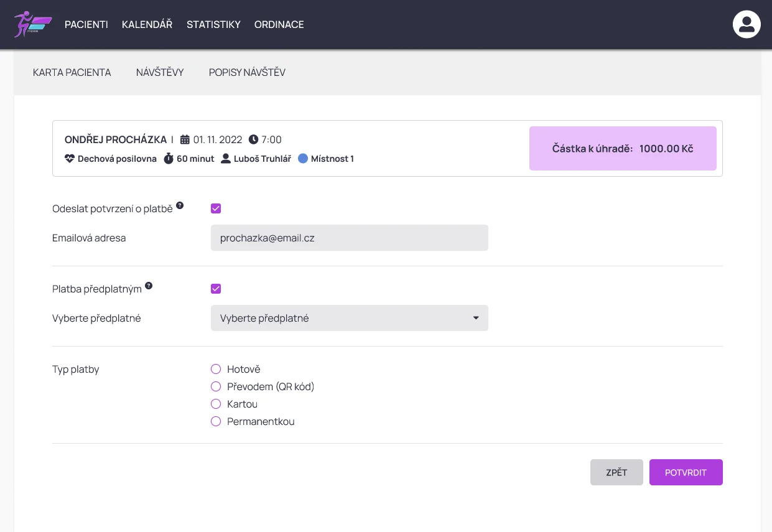Screen dimensions: 772x532
Task: Click the help icon next to Platba předplatným
Action: coord(149,286)
